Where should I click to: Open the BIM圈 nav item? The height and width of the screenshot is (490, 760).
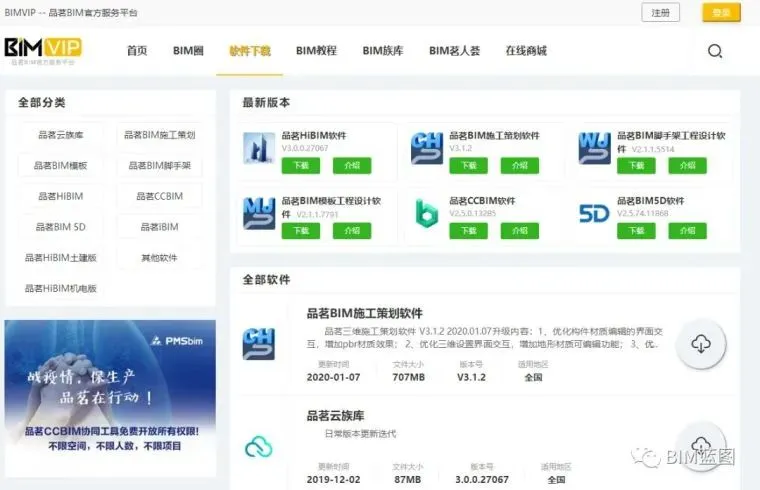coord(188,50)
